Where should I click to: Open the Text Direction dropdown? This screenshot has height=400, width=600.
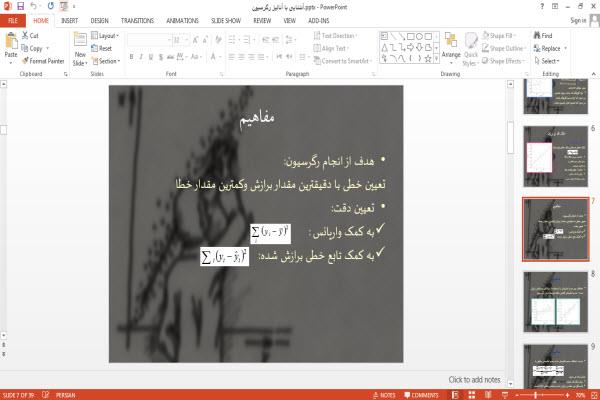coord(335,36)
